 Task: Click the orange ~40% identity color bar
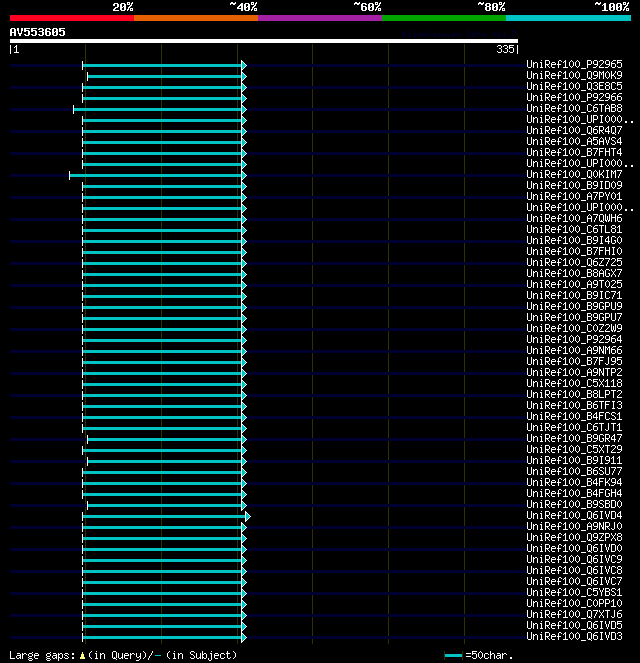pyautogui.click(x=196, y=18)
